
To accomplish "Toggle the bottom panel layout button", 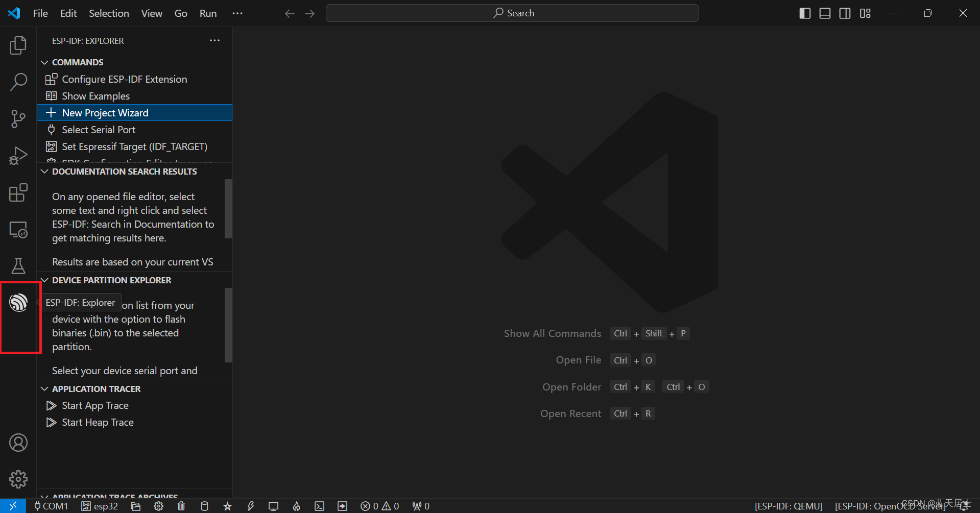I will pyautogui.click(x=825, y=13).
